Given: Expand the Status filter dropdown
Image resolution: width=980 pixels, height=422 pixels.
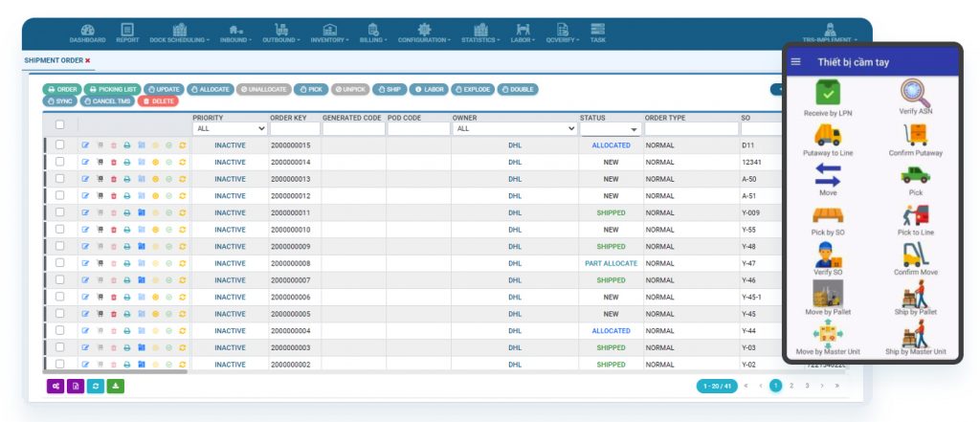Looking at the screenshot, I should tap(610, 128).
